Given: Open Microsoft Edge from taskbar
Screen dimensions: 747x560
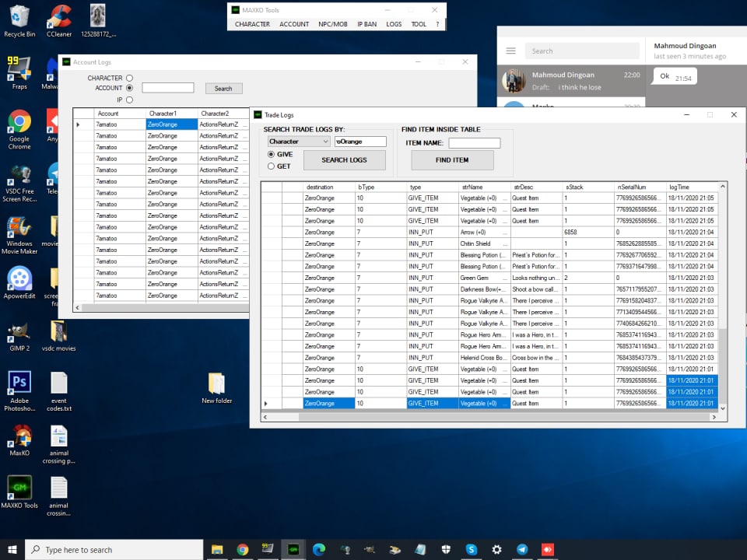Looking at the screenshot, I should point(319,550).
